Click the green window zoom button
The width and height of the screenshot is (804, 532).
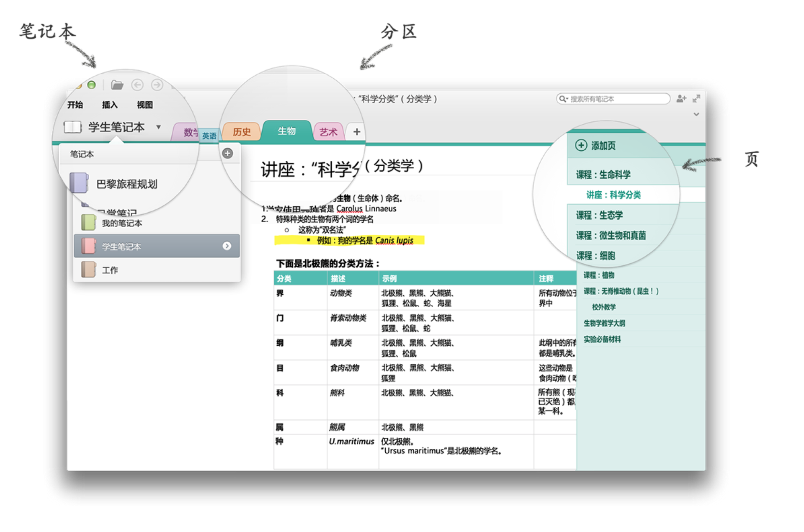click(x=91, y=85)
